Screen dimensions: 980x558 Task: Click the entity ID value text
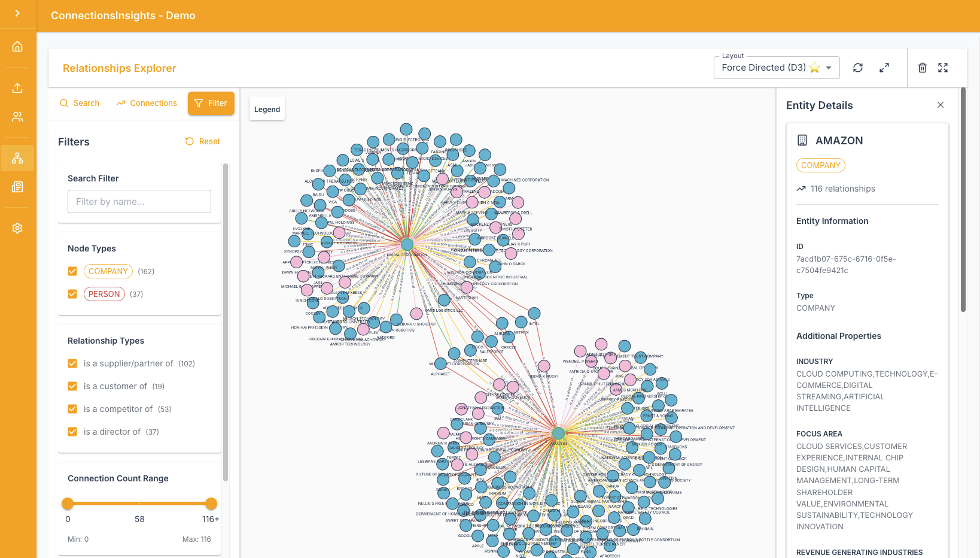pyautogui.click(x=846, y=265)
